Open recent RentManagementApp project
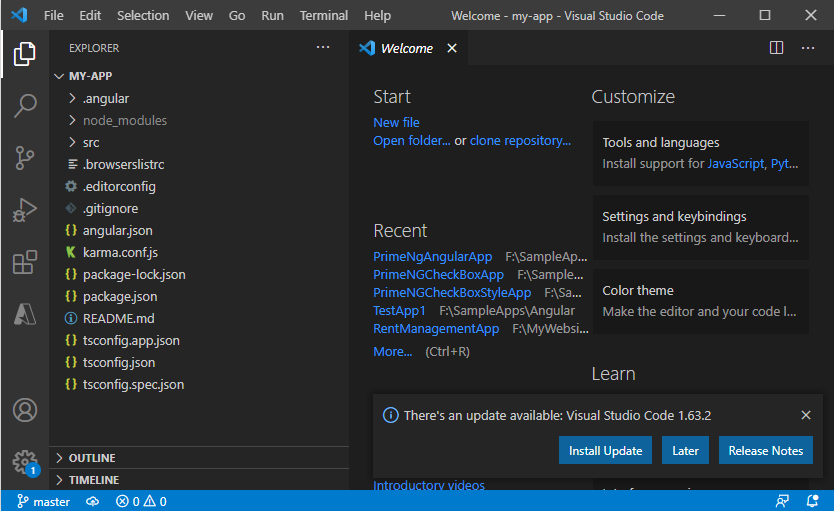Image resolution: width=834 pixels, height=511 pixels. pos(436,329)
